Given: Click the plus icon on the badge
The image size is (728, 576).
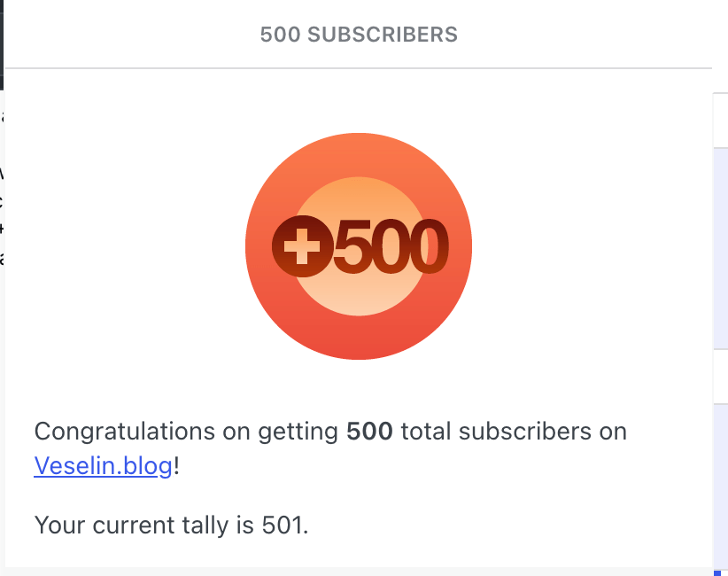Looking at the screenshot, I should (x=302, y=245).
